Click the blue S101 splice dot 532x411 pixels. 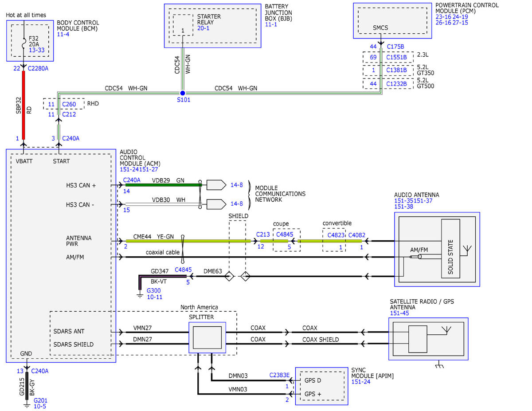(x=182, y=92)
